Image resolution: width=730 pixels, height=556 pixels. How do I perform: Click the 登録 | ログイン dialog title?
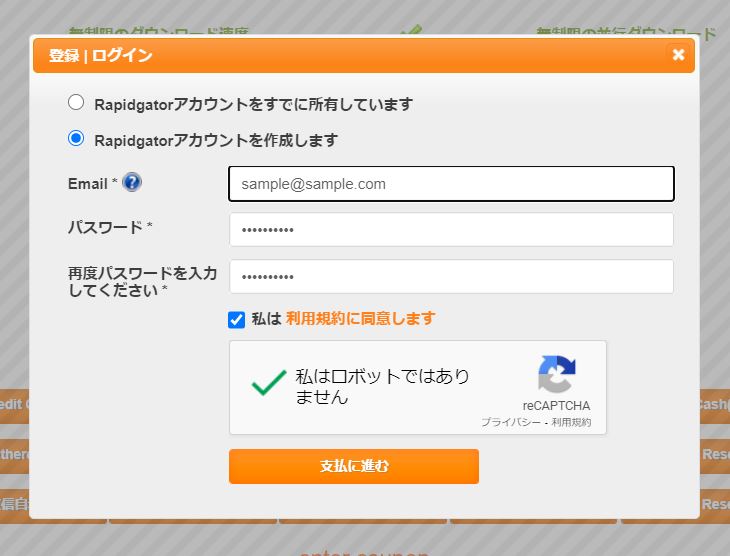tap(100, 56)
